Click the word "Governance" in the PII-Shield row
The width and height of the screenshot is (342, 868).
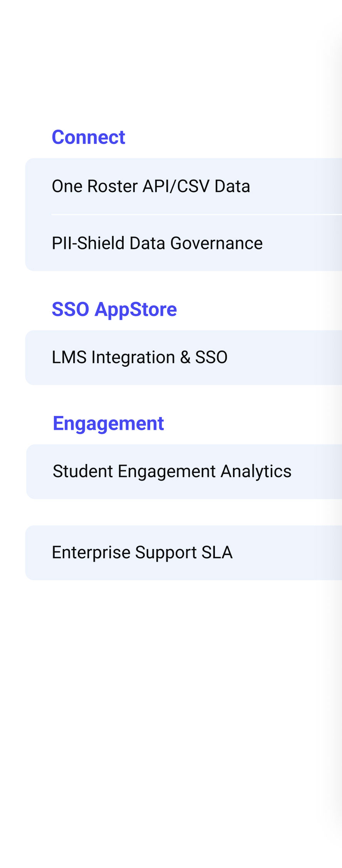216,243
